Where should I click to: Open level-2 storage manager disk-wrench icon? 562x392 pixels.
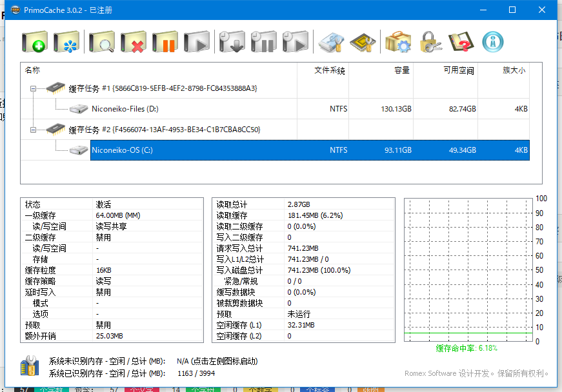point(331,42)
